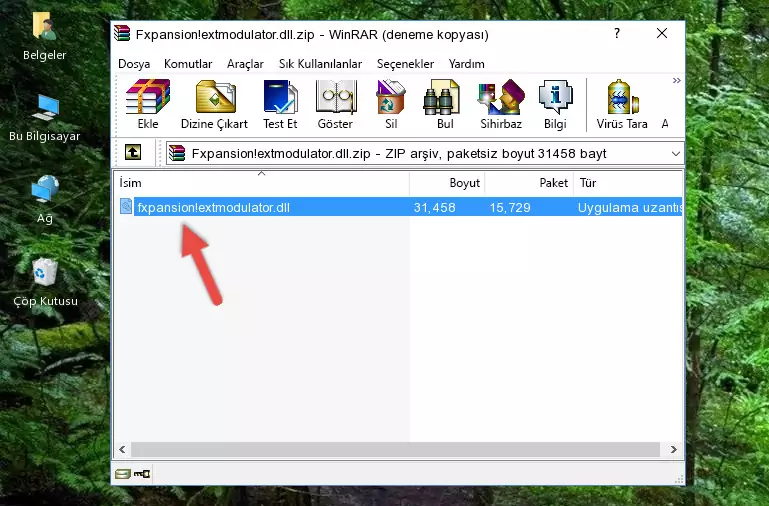The image size is (769, 506).
Task: Open the archive path dropdown arrow
Action: [x=675, y=153]
